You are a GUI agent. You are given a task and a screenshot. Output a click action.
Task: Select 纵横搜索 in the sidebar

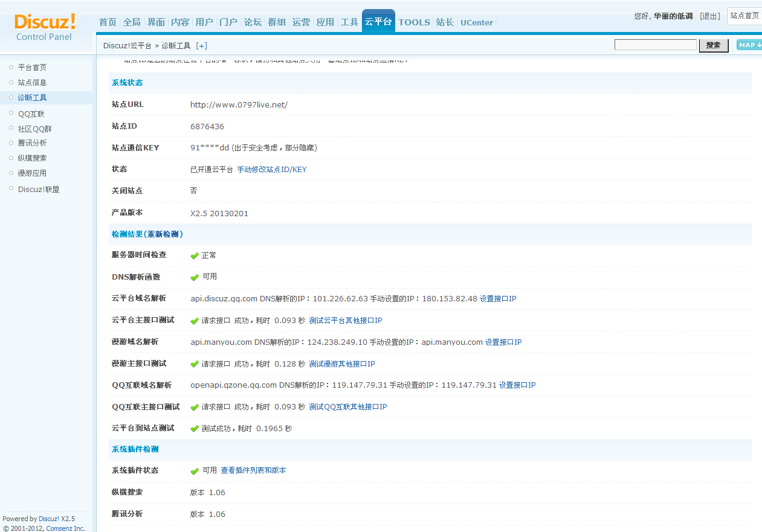(32, 158)
